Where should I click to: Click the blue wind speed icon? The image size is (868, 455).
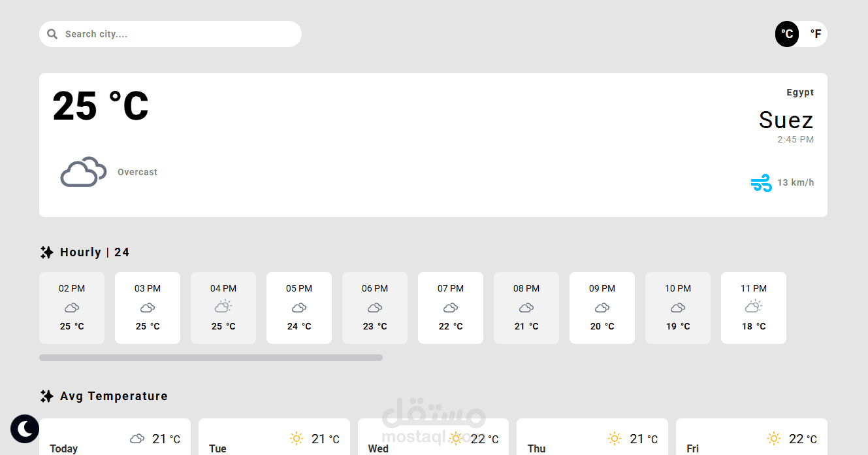tap(761, 183)
